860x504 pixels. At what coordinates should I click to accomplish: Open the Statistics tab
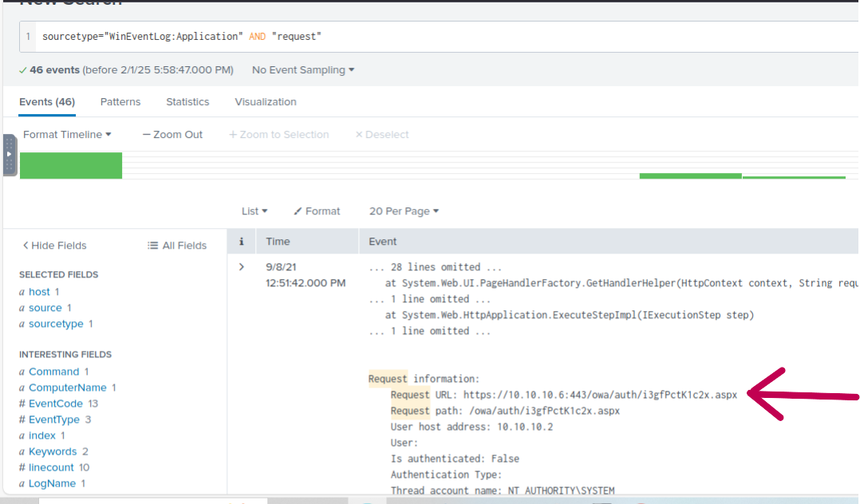pyautogui.click(x=187, y=102)
